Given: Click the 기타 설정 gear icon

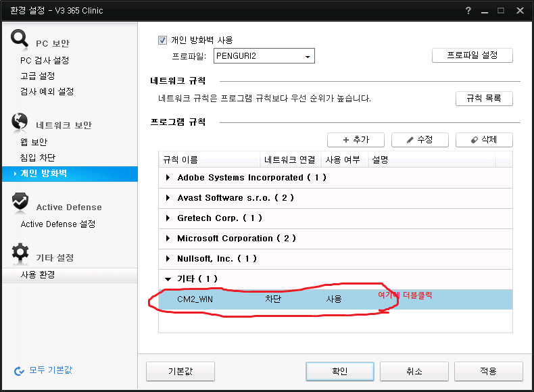Looking at the screenshot, I should [x=20, y=252].
